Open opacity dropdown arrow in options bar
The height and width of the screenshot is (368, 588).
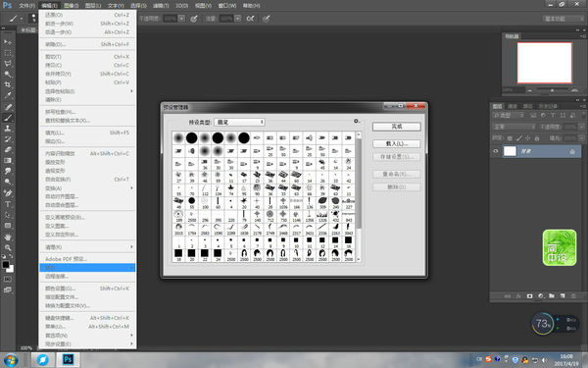tap(181, 19)
